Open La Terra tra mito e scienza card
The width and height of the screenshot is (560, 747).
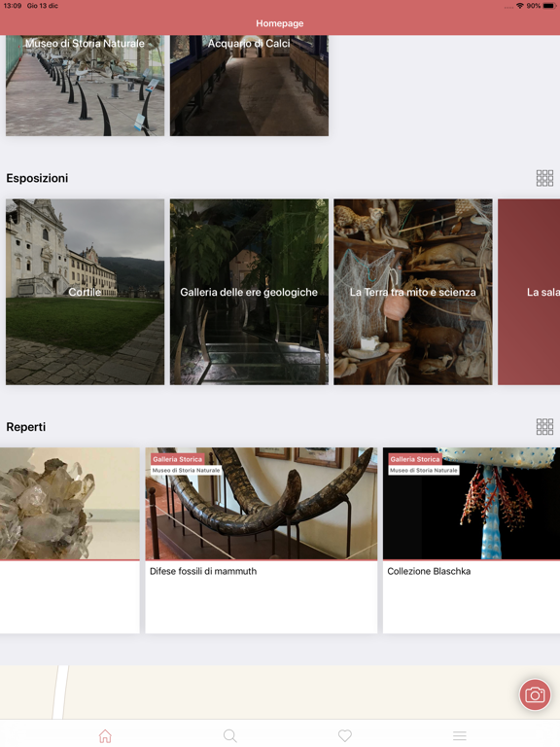pyautogui.click(x=413, y=292)
